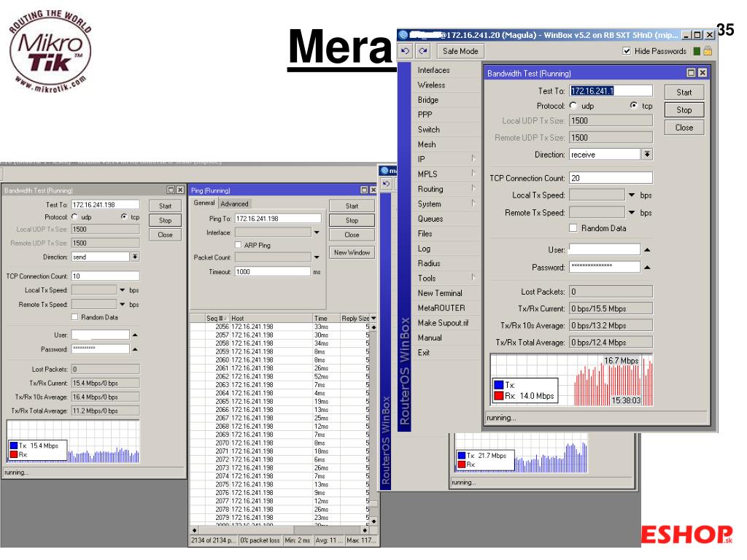This screenshot has width=747, height=560.
Task: Expand IP submenu
Action: 446,159
